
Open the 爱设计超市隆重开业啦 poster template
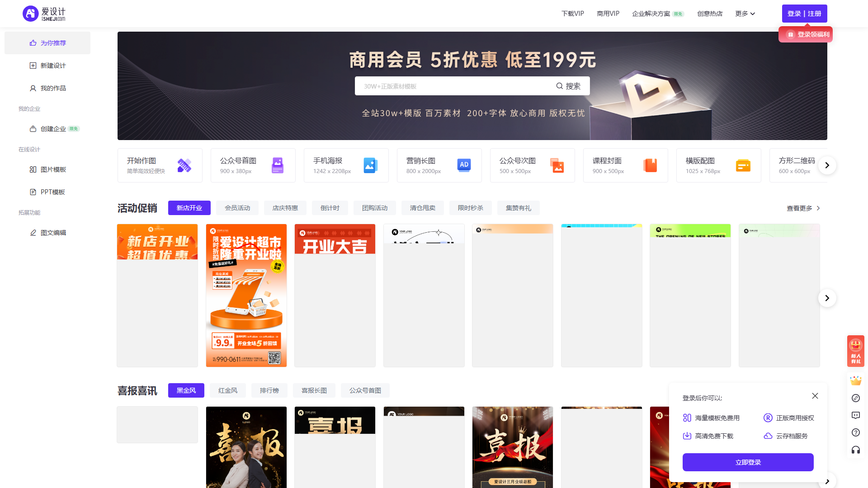[x=246, y=296]
